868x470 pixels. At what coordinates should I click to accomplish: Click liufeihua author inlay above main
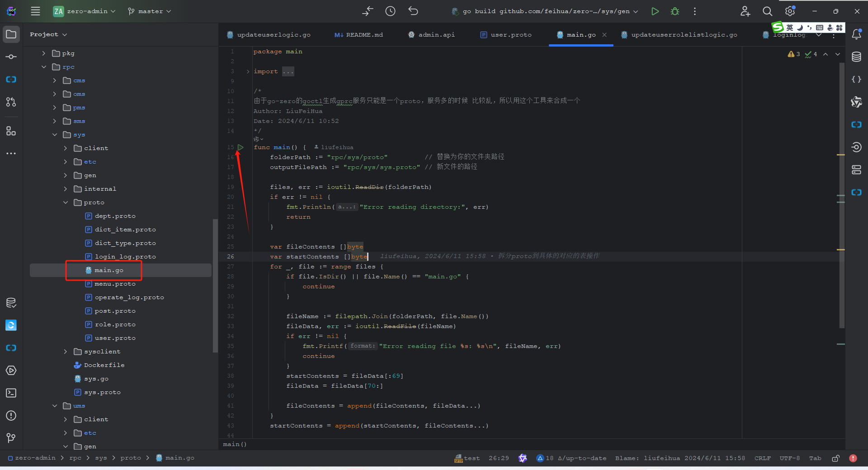tap(334, 147)
